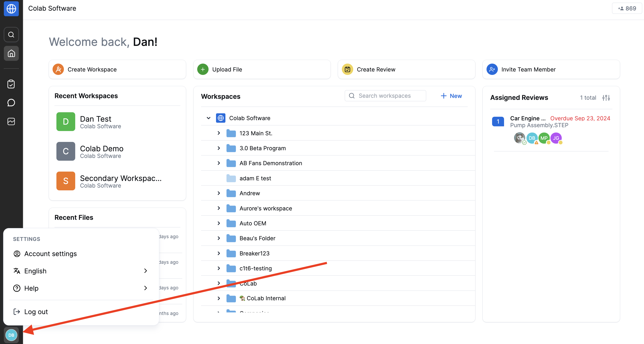Image resolution: width=644 pixels, height=344 pixels.
Task: Click the blue number 1 review badge
Action: [x=498, y=122]
